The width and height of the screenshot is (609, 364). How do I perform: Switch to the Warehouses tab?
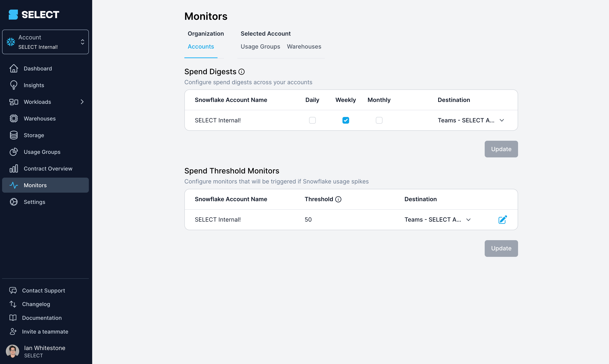[x=304, y=47]
